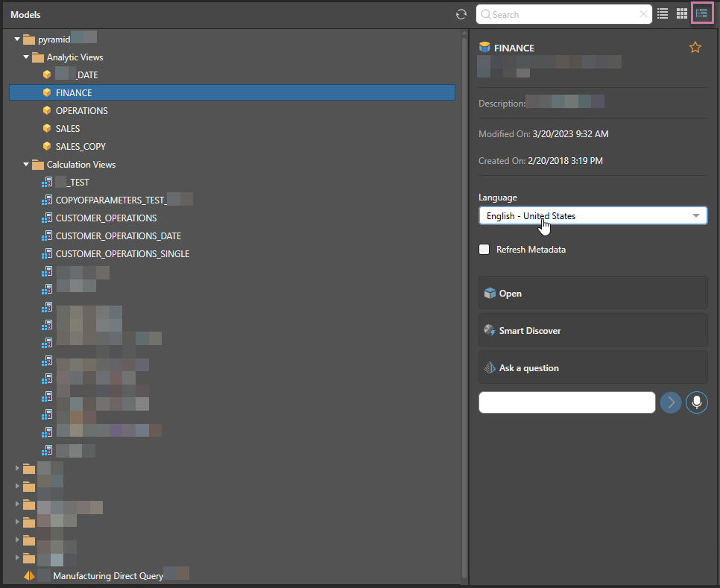Enable the Refresh Metadata checkbox
Image resolution: width=720 pixels, height=588 pixels.
pos(484,250)
